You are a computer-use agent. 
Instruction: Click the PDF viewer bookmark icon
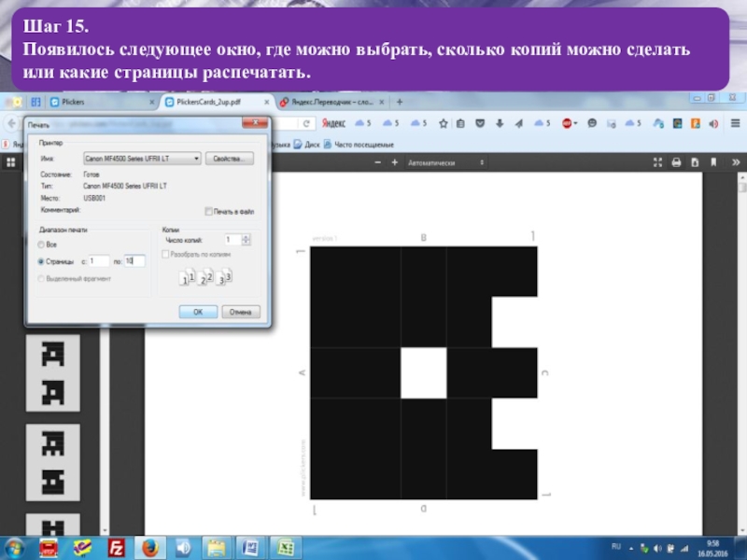pyautogui.click(x=713, y=162)
